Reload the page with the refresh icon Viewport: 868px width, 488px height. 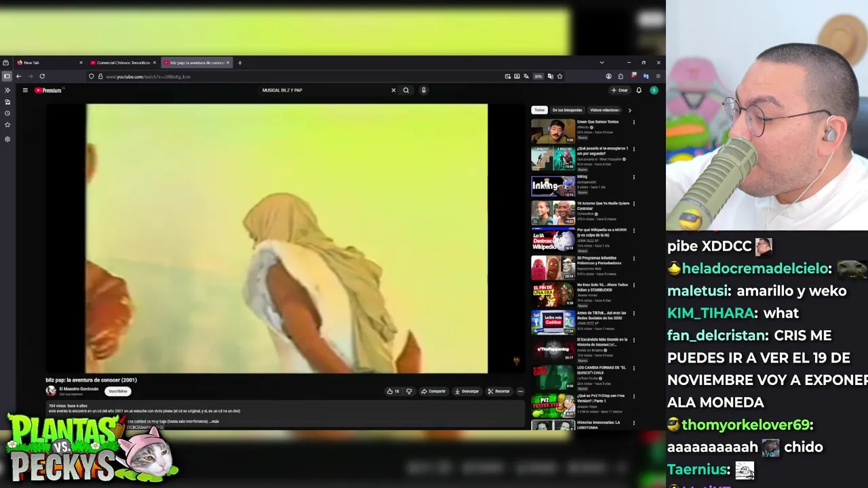[x=42, y=77]
